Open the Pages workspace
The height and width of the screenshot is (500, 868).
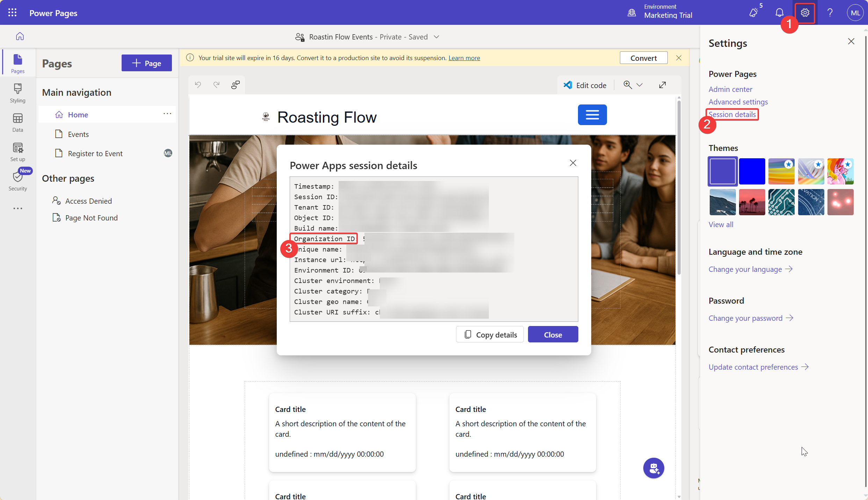click(x=17, y=62)
